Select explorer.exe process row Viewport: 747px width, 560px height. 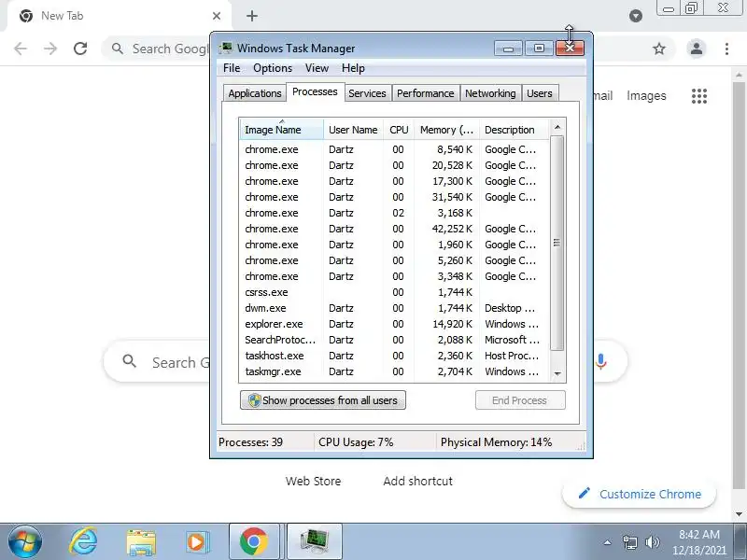(x=394, y=324)
